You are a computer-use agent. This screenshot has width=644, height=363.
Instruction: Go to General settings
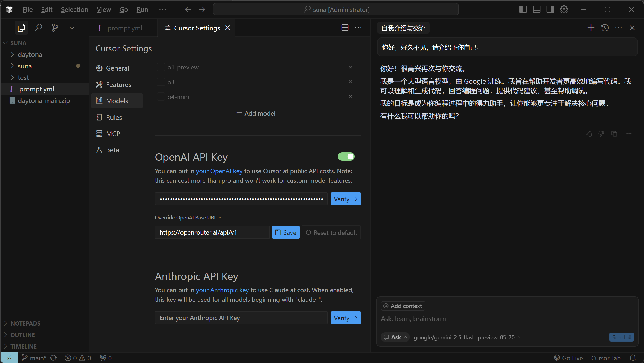point(117,68)
